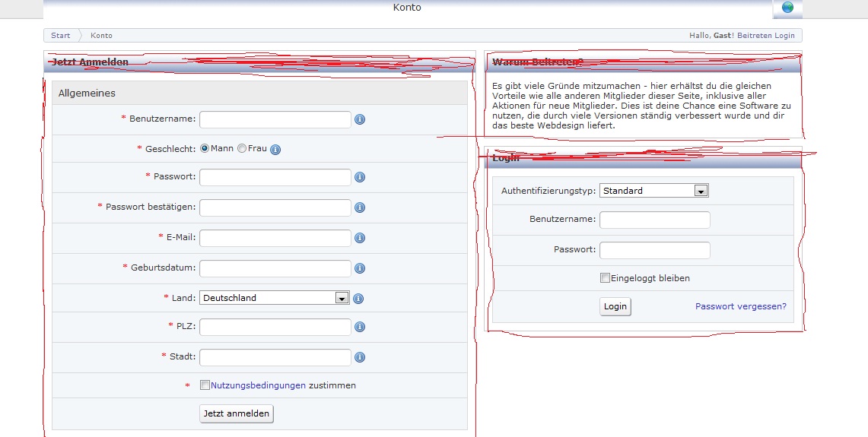Click the Konto breadcrumb item
This screenshot has width=868, height=437.
pos(101,36)
